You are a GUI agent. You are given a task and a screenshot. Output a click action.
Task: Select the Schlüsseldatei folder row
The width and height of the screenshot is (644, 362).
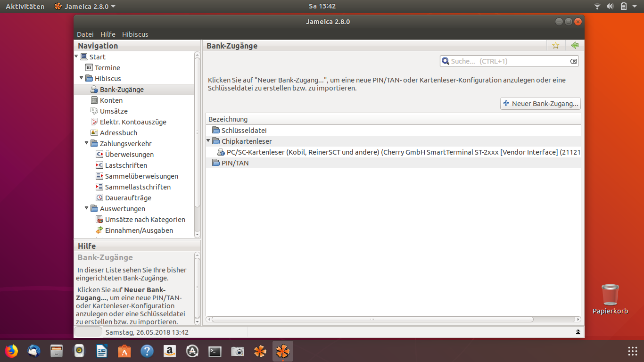[393, 130]
